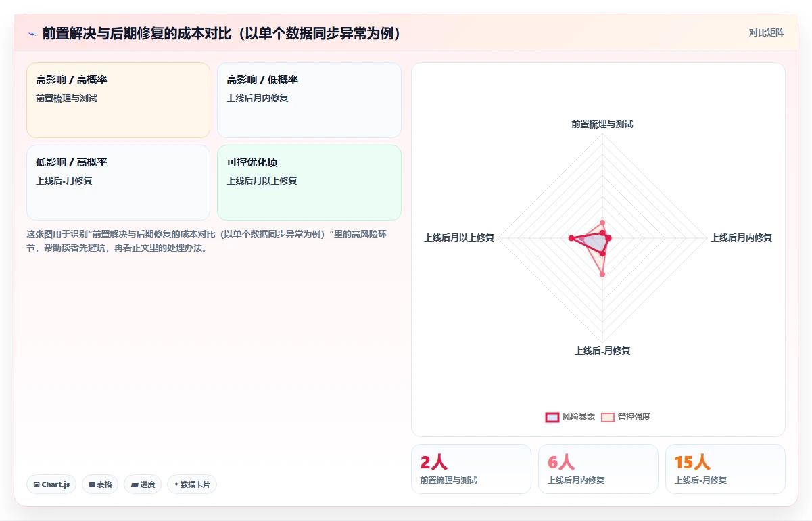Click the 进度 tag chip
Screen dimensions: 812x521
143,484
